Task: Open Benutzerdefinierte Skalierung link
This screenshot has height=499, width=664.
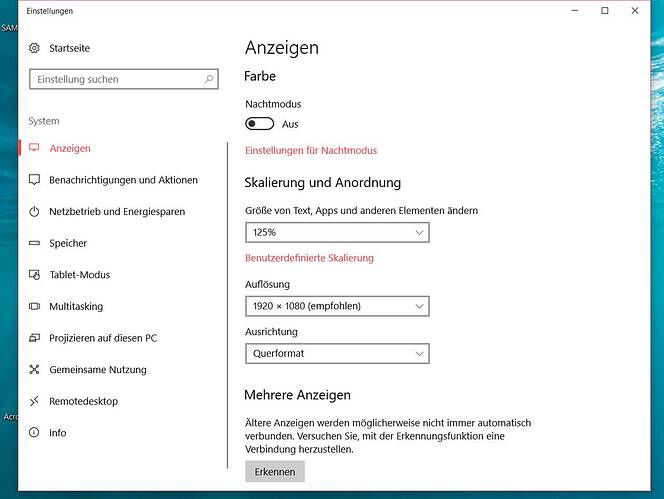Action: pyautogui.click(x=309, y=258)
